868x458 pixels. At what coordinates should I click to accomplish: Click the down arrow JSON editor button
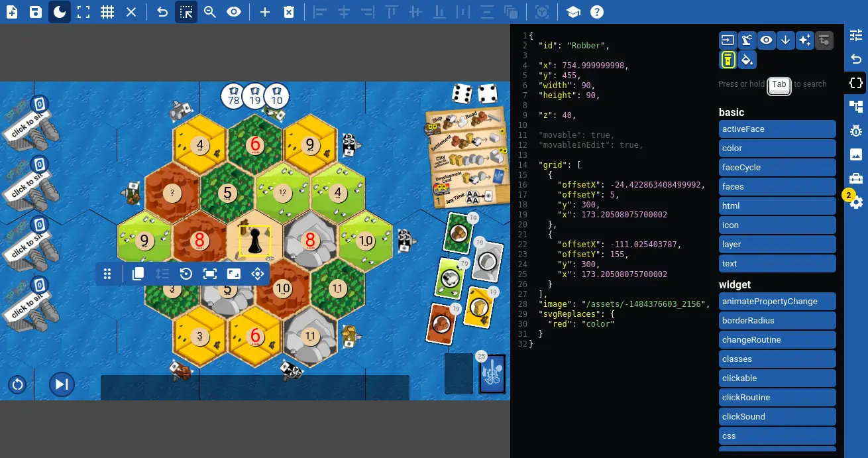coord(786,40)
